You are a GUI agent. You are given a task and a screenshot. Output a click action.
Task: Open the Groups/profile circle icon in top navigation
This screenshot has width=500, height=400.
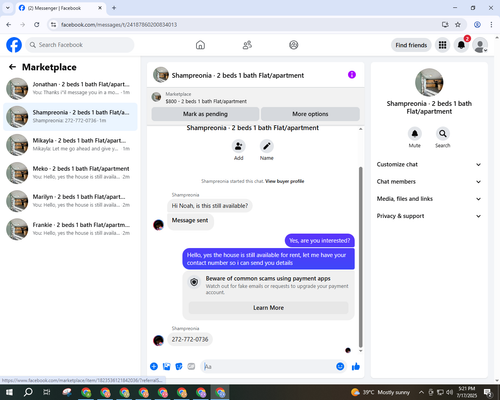click(294, 45)
